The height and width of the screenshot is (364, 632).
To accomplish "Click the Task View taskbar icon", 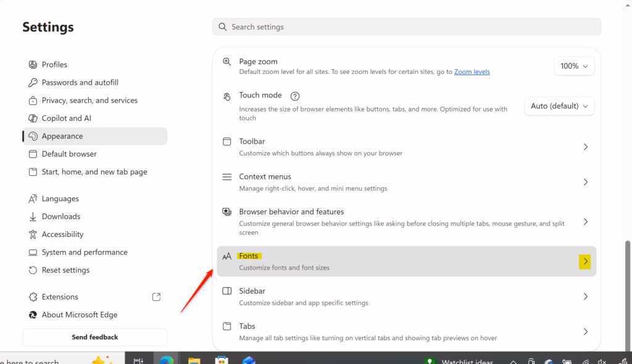I will 138,361.
